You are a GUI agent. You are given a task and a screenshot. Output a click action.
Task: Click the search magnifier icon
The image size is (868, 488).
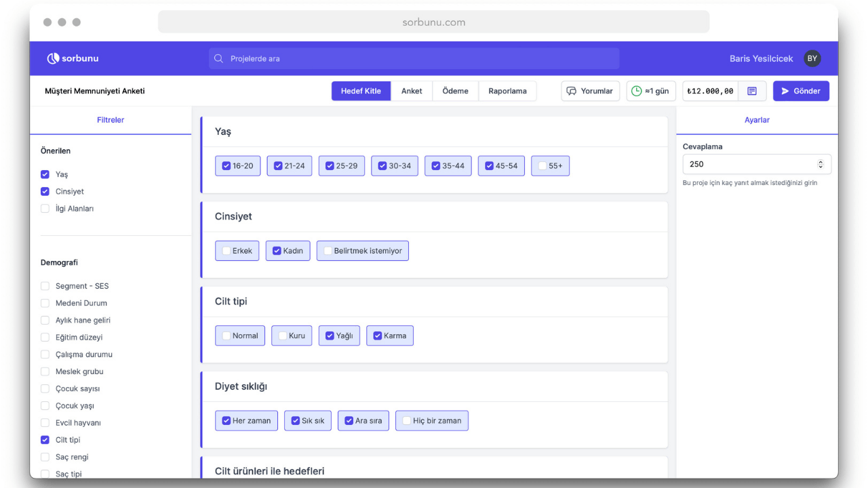[x=218, y=58]
